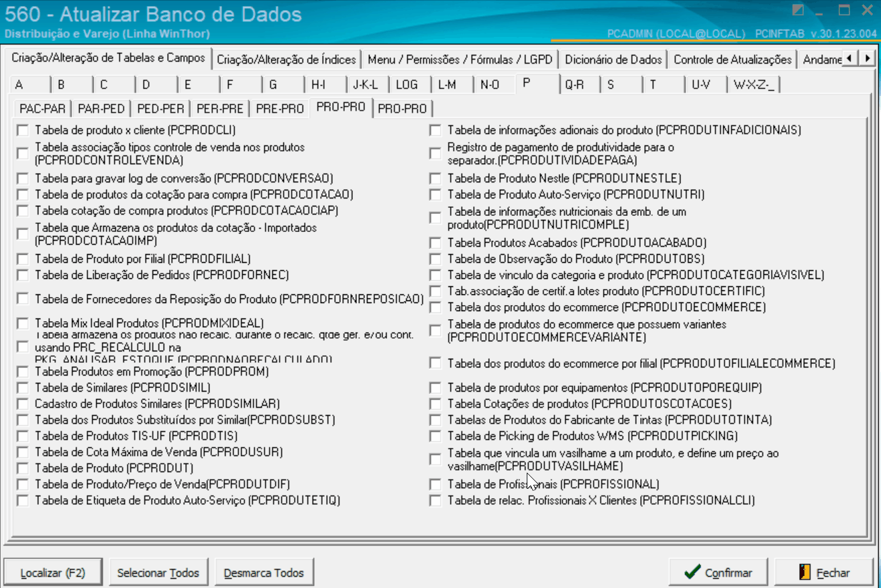Select the Q-R letter tab

[x=578, y=84]
